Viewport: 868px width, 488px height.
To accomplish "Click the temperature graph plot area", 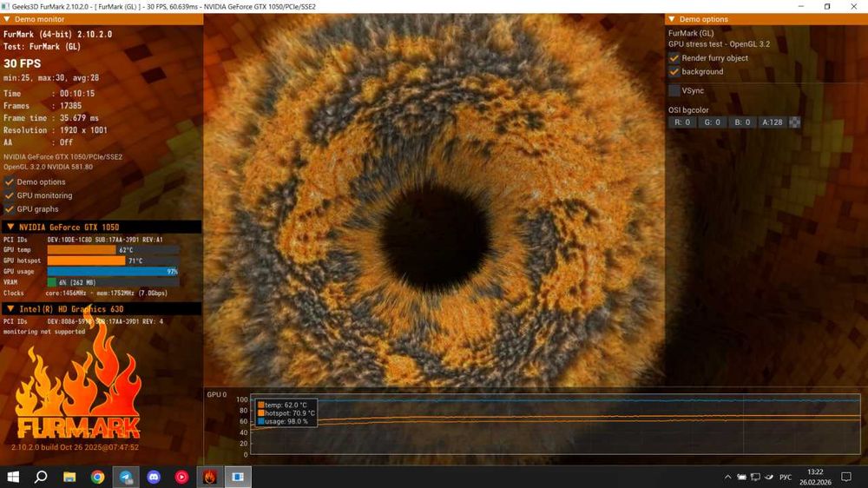I will [x=556, y=425].
